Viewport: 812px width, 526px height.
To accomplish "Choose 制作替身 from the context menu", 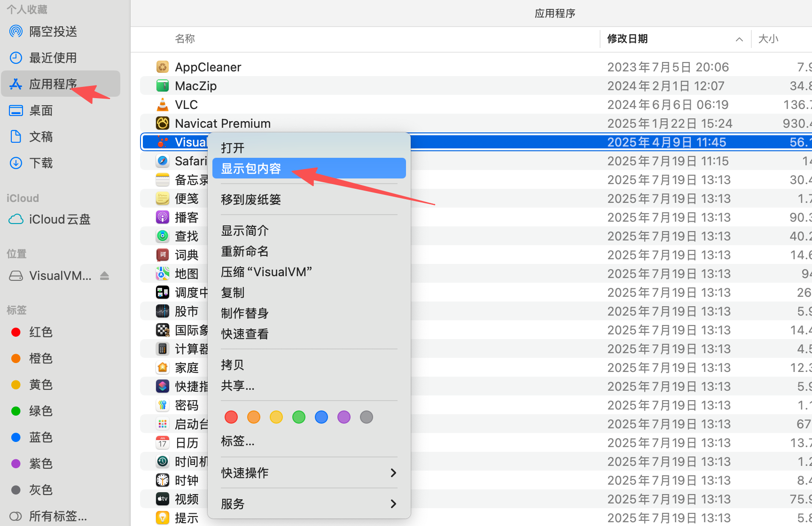I will (x=309, y=313).
